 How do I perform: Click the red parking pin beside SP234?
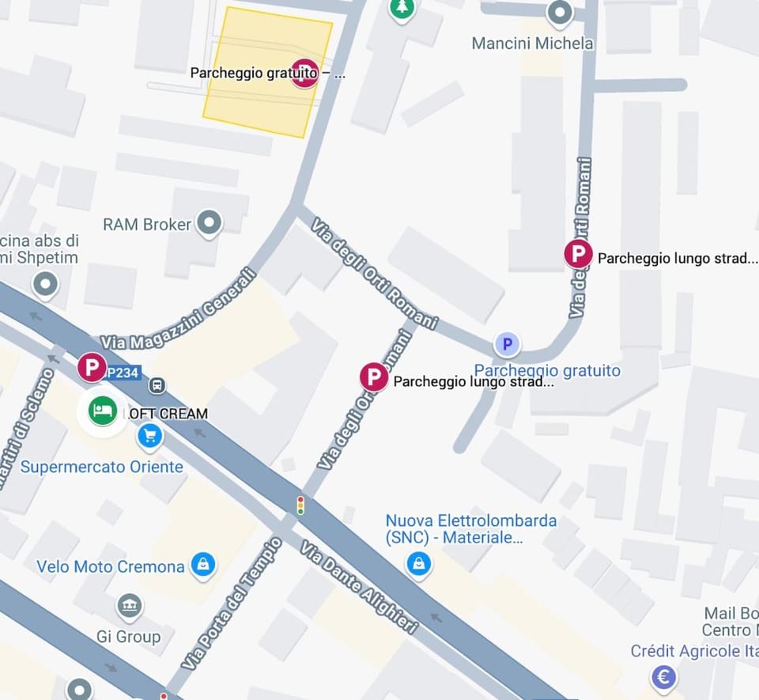92,367
